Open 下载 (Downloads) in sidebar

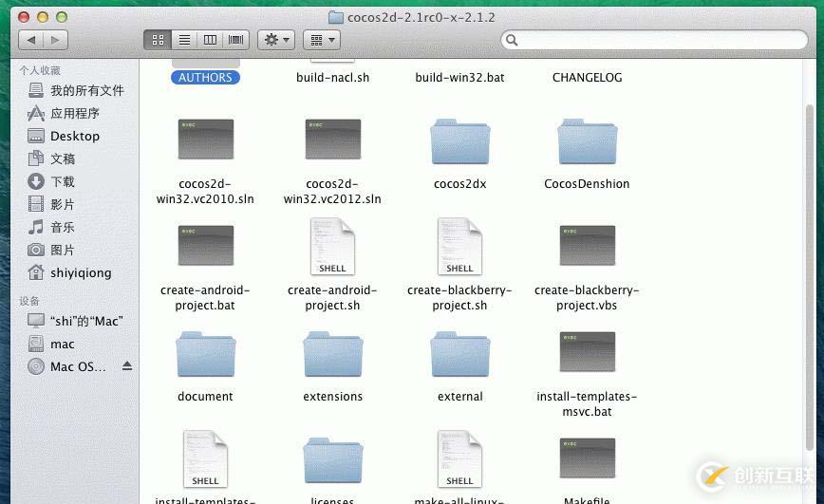click(63, 181)
